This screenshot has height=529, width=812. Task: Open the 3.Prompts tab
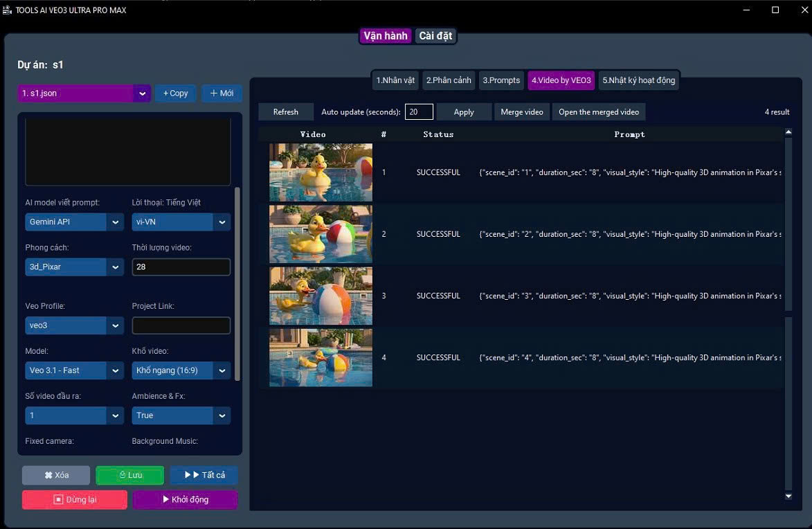click(x=501, y=80)
